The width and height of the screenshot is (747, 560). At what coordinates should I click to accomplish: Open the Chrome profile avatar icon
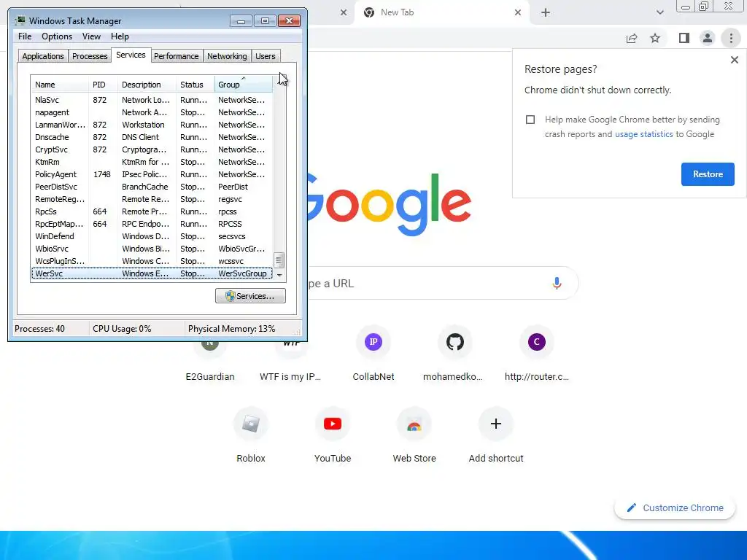[x=708, y=38]
